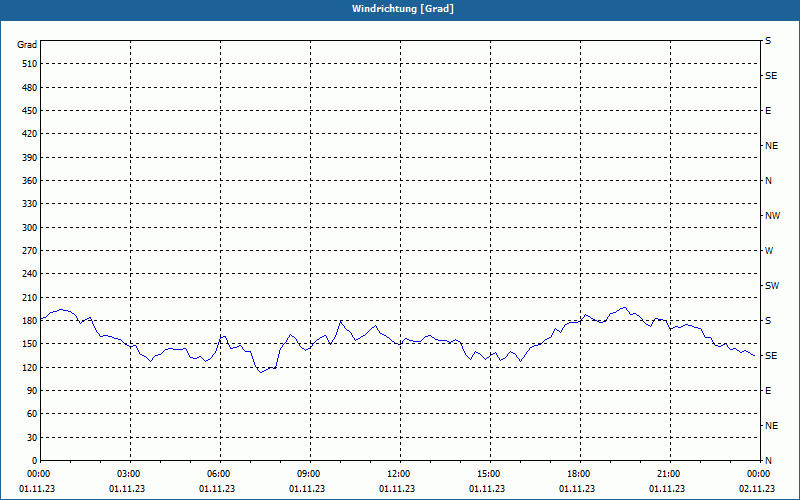Image resolution: width=800 pixels, height=500 pixels.
Task: Click the 0 value at the axis origin
Action: click(35, 461)
